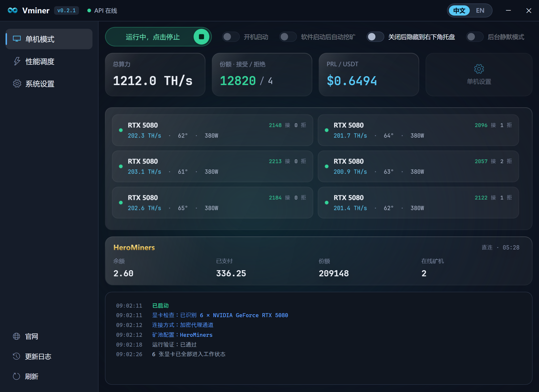Click the 刷新 link

pyautogui.click(x=32, y=377)
